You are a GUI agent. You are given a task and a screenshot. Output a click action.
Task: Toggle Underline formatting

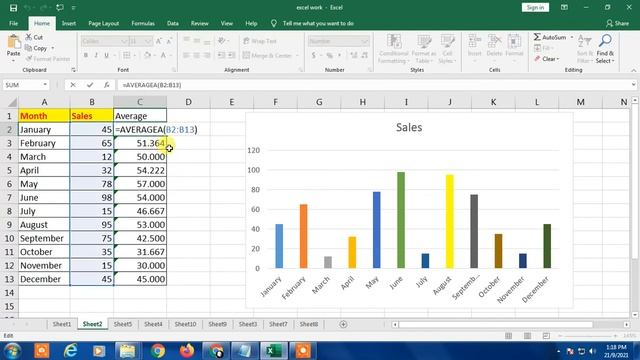[107, 55]
